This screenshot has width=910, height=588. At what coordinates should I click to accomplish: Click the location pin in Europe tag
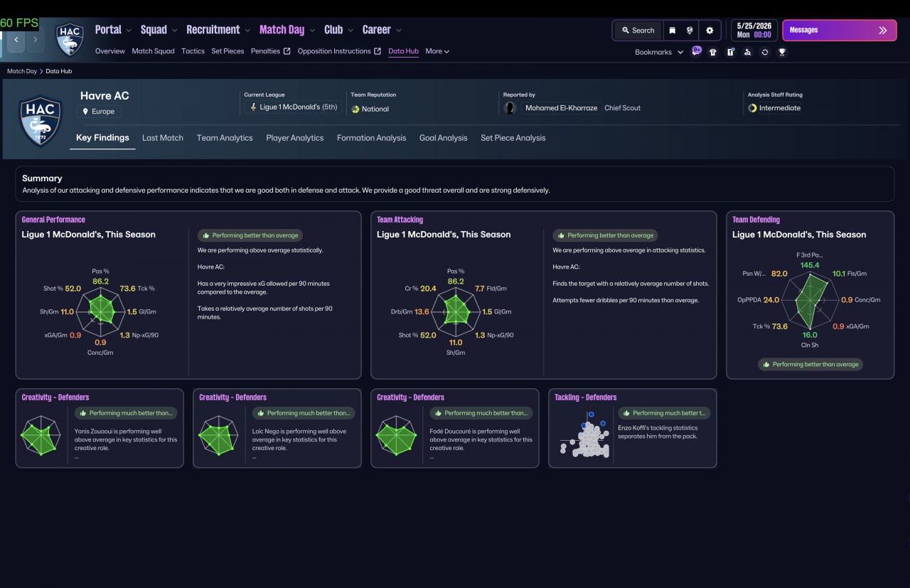(x=85, y=112)
